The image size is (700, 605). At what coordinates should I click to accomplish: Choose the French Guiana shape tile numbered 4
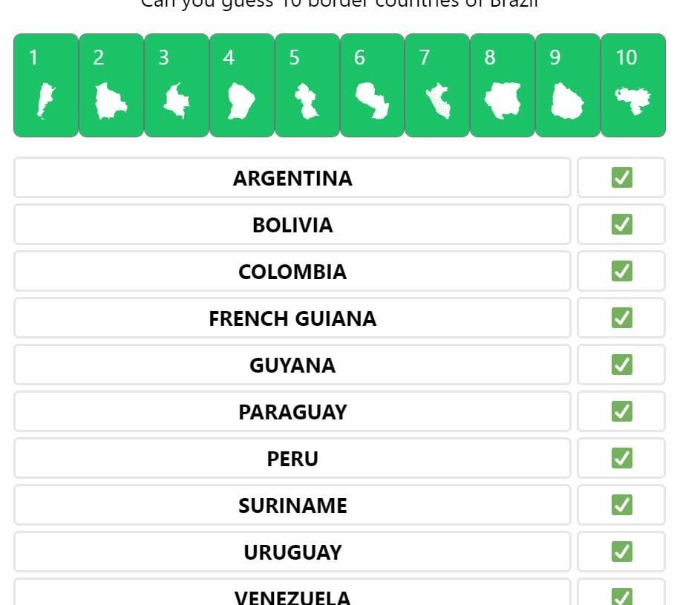tap(241, 85)
